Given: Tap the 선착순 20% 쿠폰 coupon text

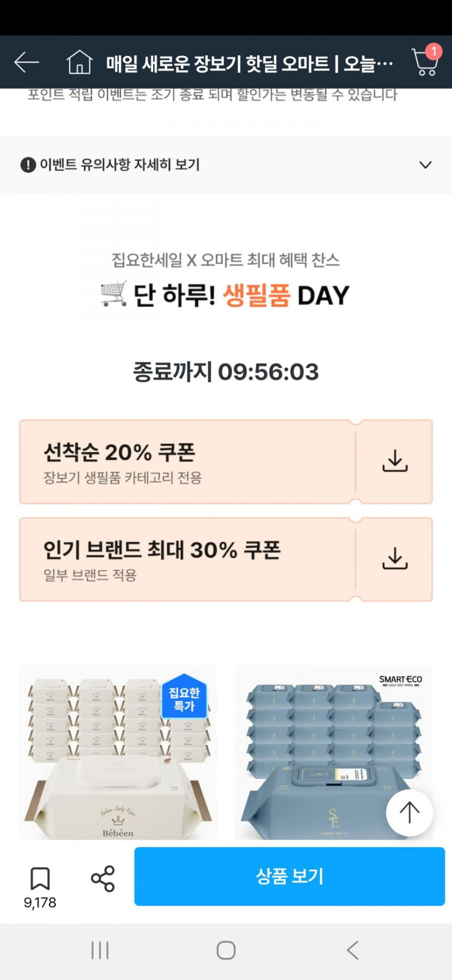Looking at the screenshot, I should 120,452.
